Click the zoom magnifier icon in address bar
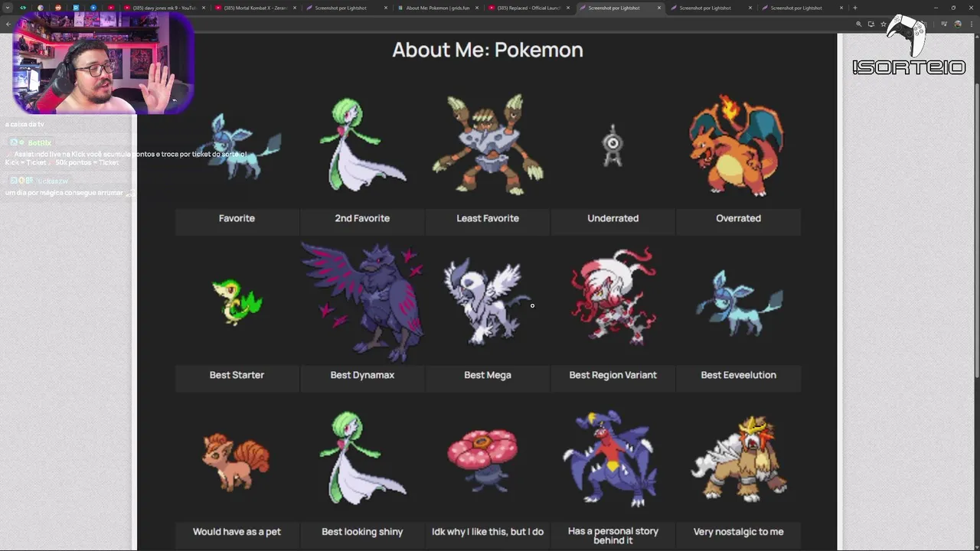Screen dimensions: 980x551 [x=859, y=24]
